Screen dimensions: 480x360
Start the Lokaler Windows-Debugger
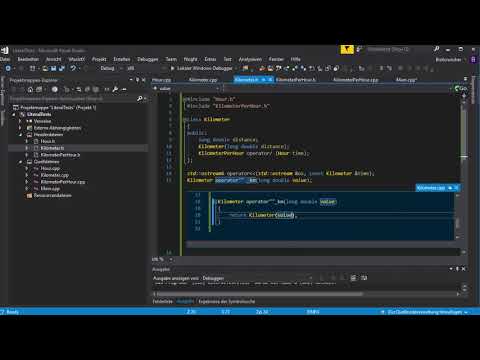(202, 68)
